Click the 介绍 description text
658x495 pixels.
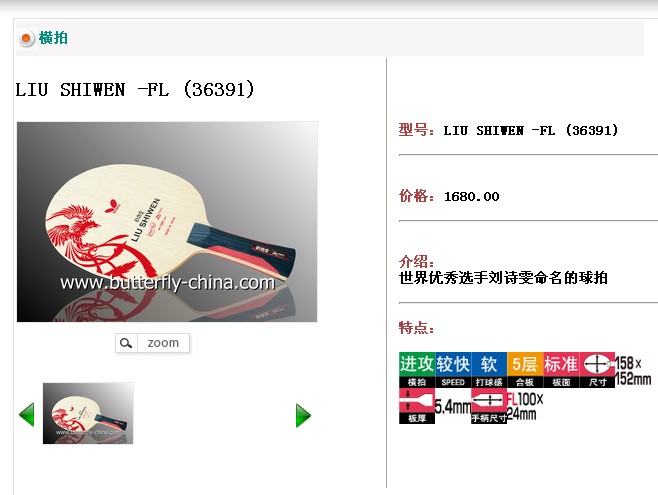[503, 277]
